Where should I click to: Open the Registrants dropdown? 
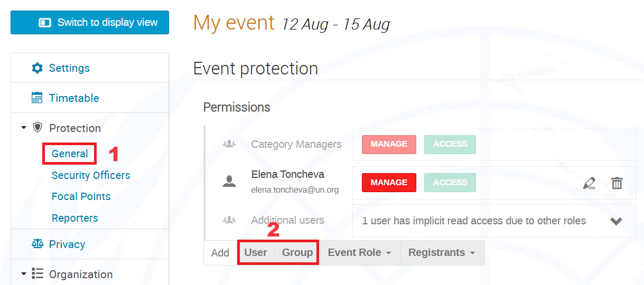click(442, 253)
